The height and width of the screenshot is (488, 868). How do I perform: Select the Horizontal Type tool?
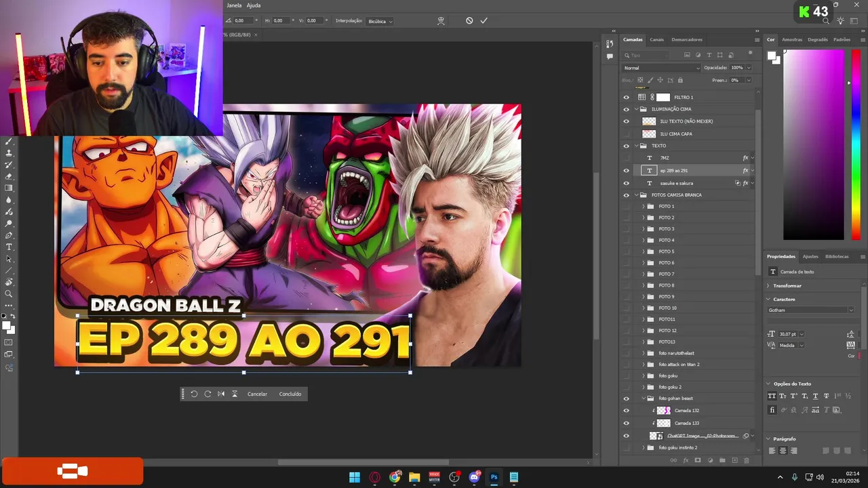9,247
